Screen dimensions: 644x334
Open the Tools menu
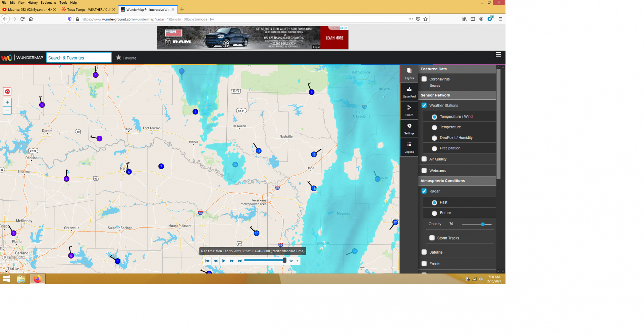point(63,2)
